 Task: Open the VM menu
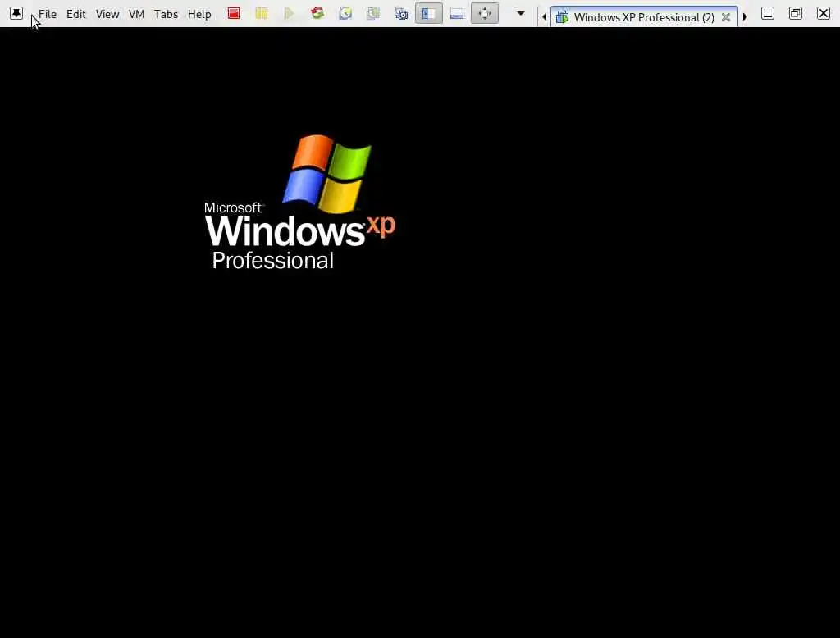pyautogui.click(x=137, y=15)
